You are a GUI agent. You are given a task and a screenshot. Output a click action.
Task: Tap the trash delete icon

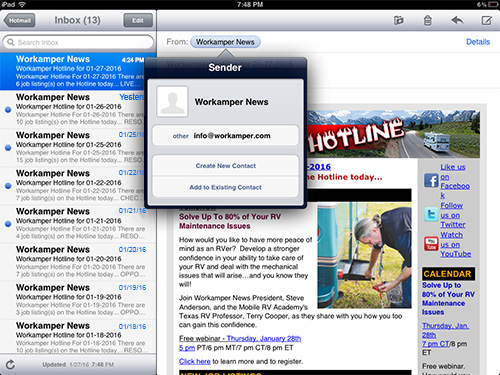427,20
